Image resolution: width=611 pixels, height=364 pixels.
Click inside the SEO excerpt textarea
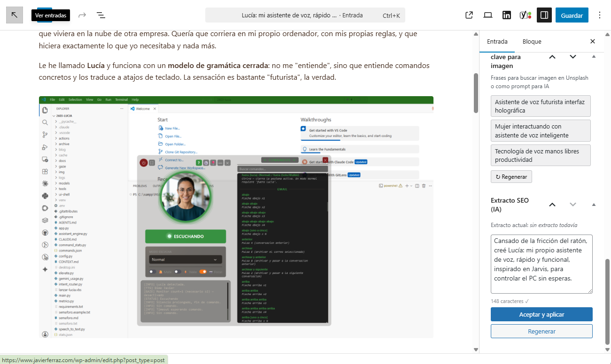pyautogui.click(x=541, y=264)
